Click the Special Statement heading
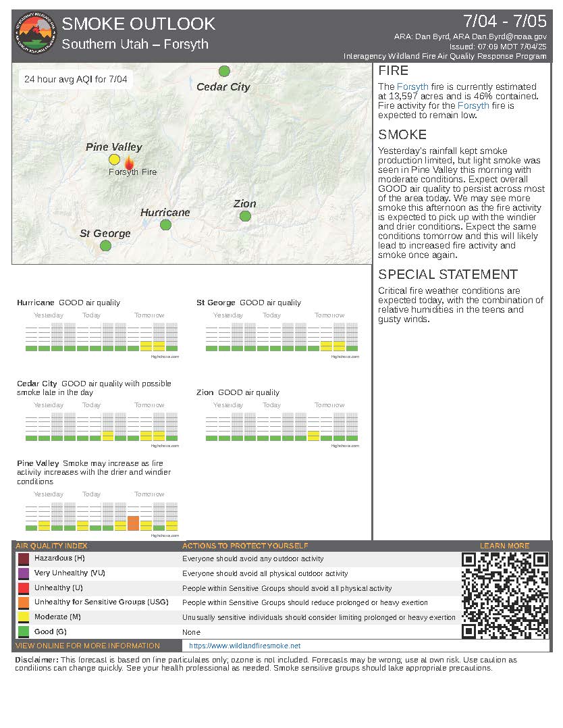This screenshot has height=728, width=563. pos(448,274)
